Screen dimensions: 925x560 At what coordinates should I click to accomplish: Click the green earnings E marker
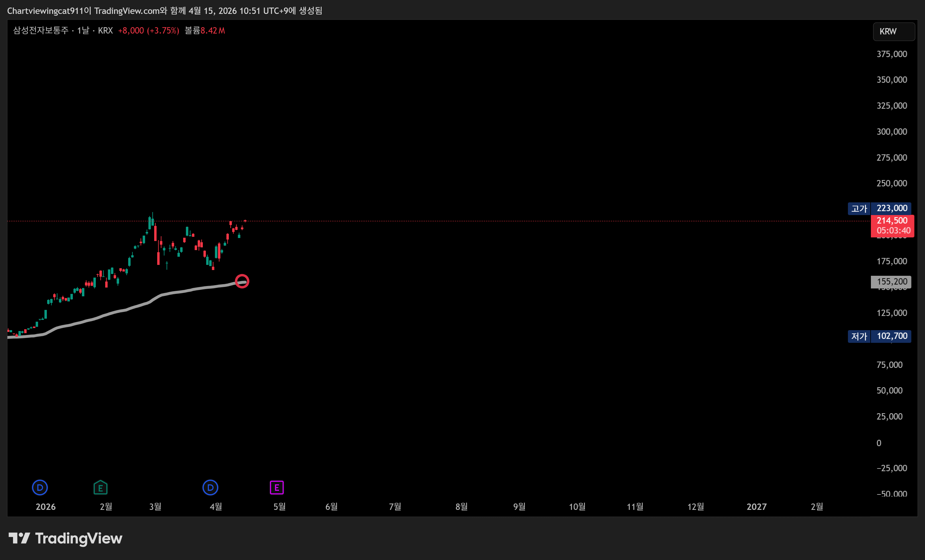[x=100, y=488]
